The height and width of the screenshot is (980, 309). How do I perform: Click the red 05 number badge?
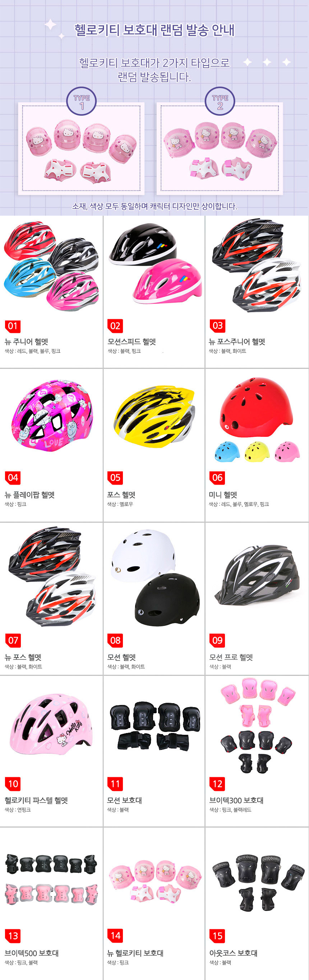[x=115, y=477]
